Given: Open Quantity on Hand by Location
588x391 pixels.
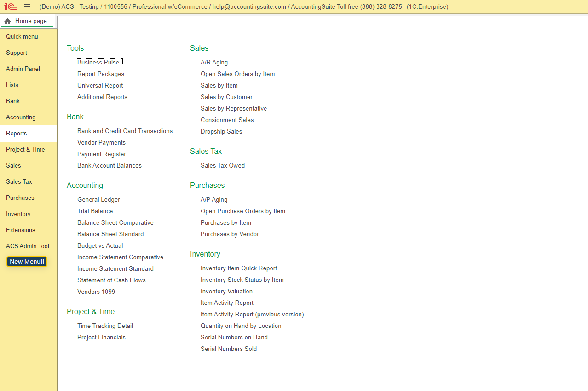Looking at the screenshot, I should 241,326.
